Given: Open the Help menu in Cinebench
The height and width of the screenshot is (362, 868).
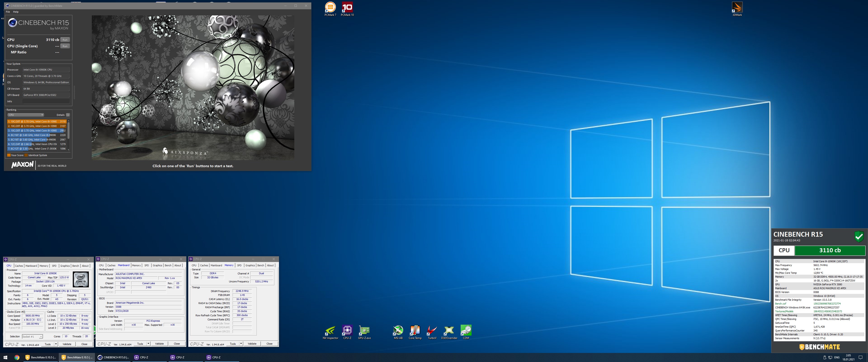Looking at the screenshot, I should click(x=16, y=12).
